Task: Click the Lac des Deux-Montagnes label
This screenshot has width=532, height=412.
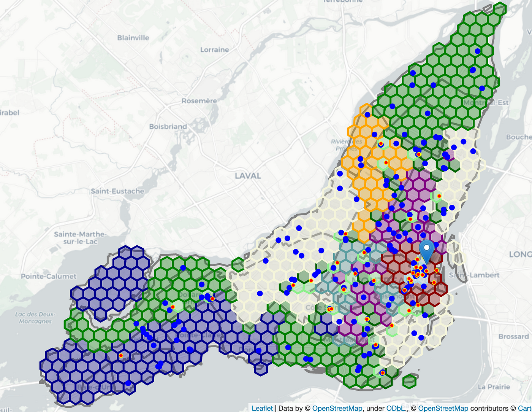Action: [x=35, y=318]
